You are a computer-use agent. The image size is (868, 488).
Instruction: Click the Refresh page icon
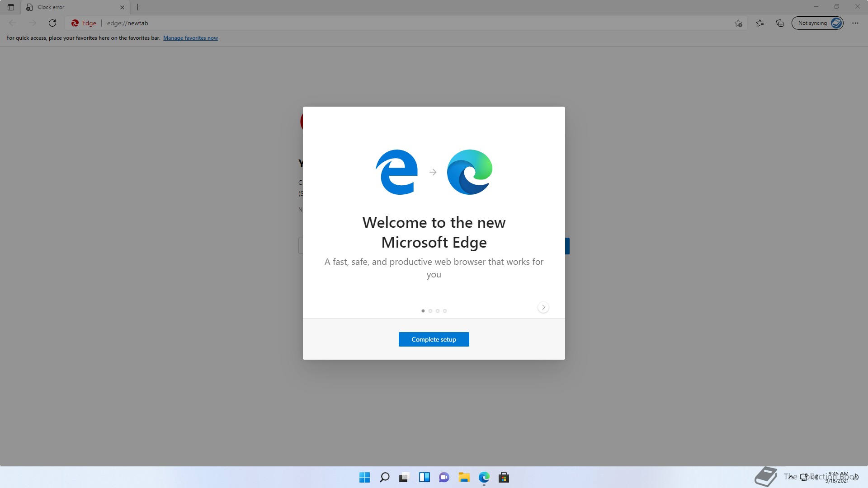(x=52, y=23)
